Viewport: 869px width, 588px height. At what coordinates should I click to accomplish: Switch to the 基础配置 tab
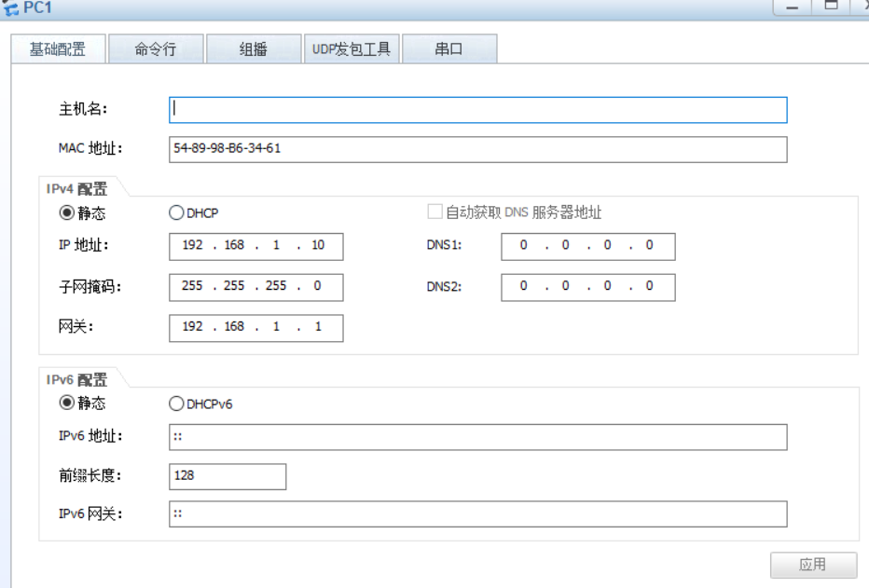click(58, 49)
